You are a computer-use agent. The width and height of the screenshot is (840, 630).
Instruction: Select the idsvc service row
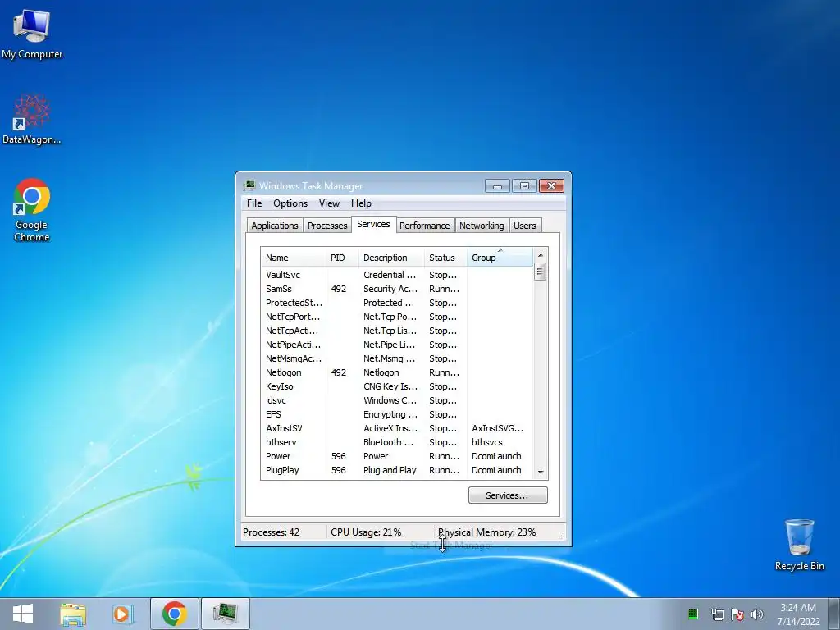(397, 400)
